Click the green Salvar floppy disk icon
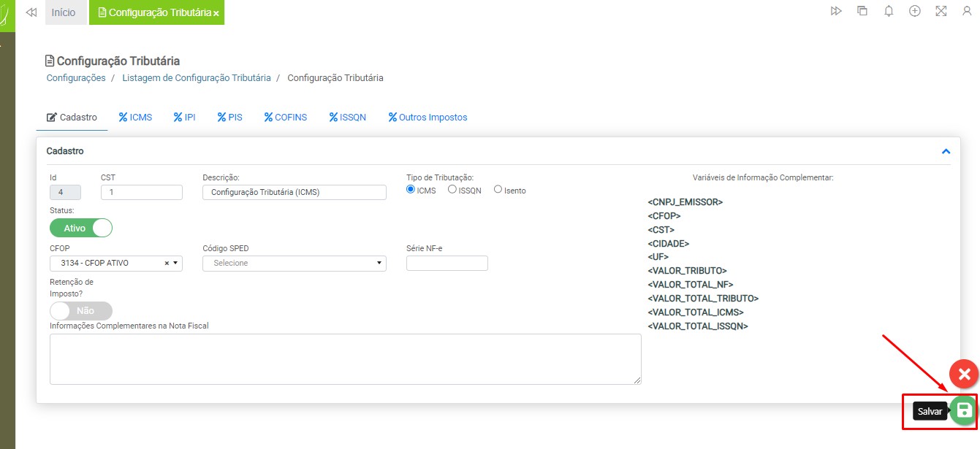The height and width of the screenshot is (449, 980). 963,410
